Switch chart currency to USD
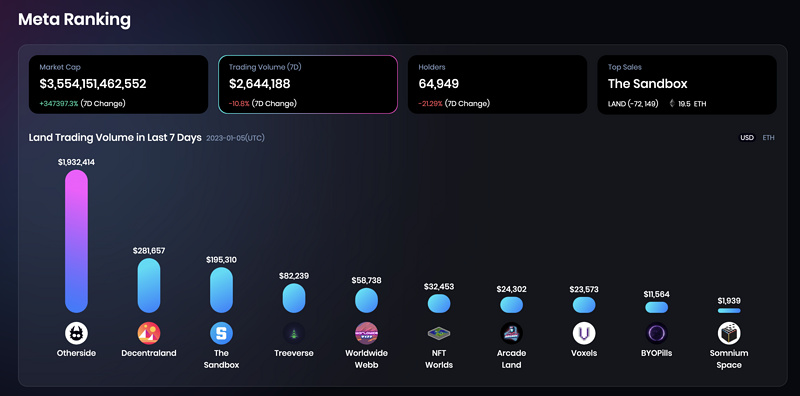 (x=747, y=138)
